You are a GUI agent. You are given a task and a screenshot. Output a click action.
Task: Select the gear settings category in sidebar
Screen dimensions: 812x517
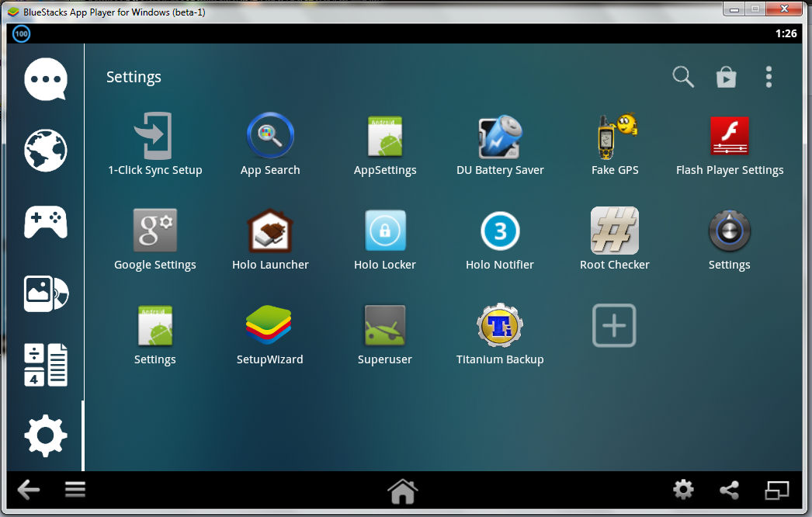pos(46,435)
